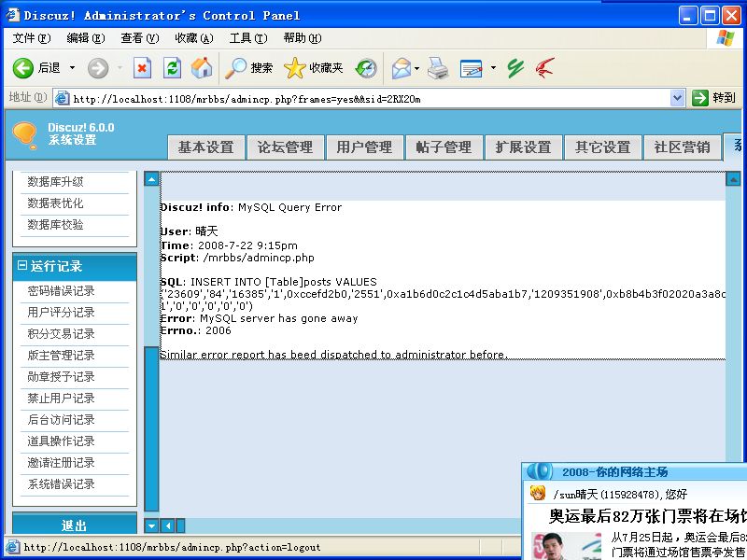
Task: Click the Discuz orange speech bubble logo
Action: click(x=24, y=134)
